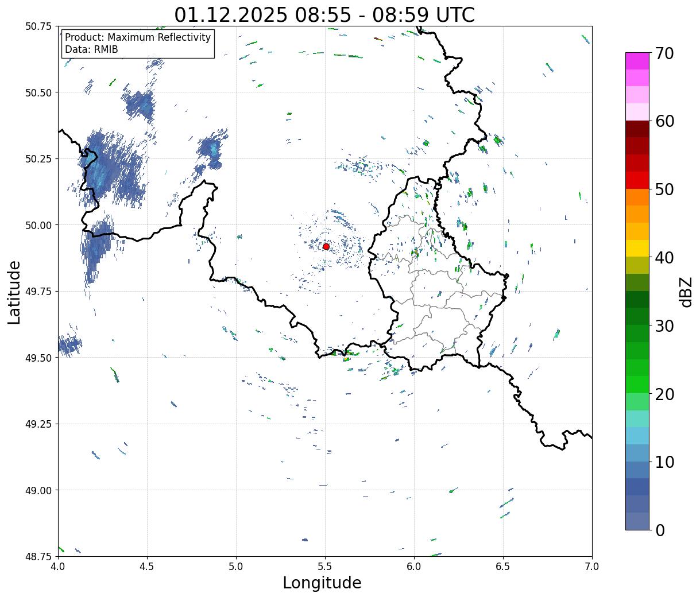Click the colorbar tick label 50
700x597 pixels.
coord(664,189)
